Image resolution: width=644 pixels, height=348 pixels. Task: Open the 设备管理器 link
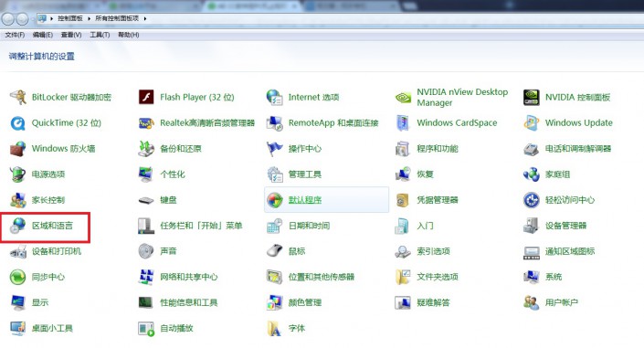(565, 226)
